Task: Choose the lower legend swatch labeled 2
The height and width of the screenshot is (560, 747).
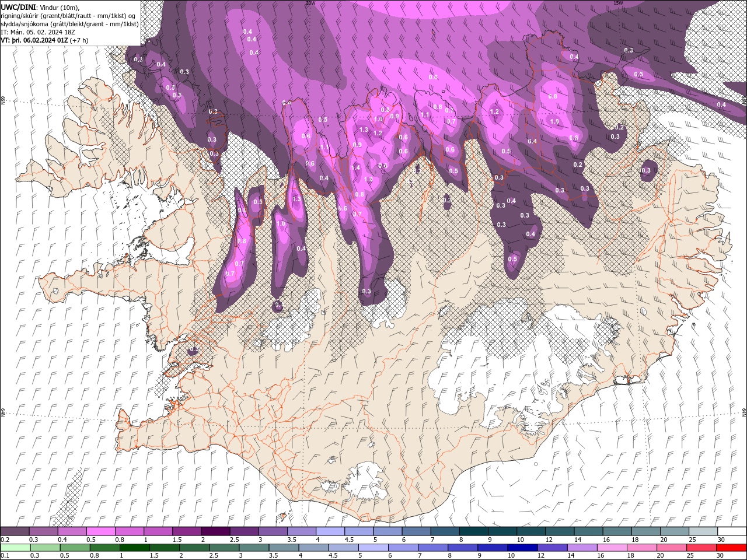Action: [x=194, y=548]
